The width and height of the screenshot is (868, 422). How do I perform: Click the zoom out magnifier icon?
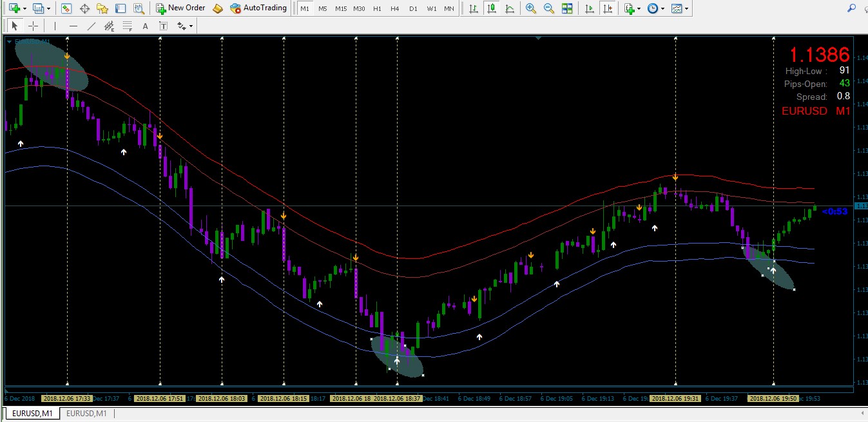click(x=548, y=8)
